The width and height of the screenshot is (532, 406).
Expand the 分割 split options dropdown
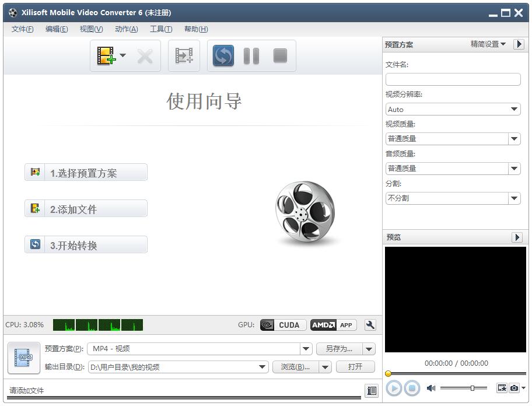click(x=514, y=198)
